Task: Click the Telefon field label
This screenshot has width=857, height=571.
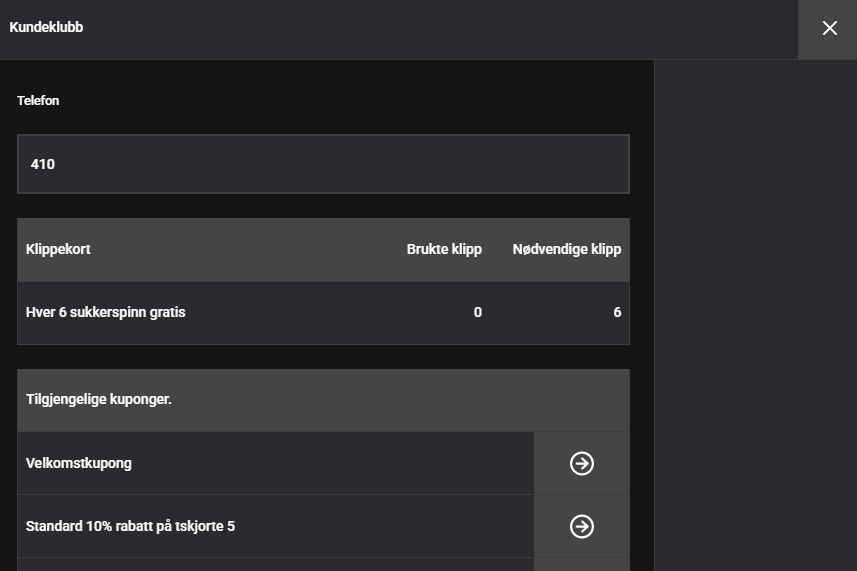Action: [x=38, y=101]
